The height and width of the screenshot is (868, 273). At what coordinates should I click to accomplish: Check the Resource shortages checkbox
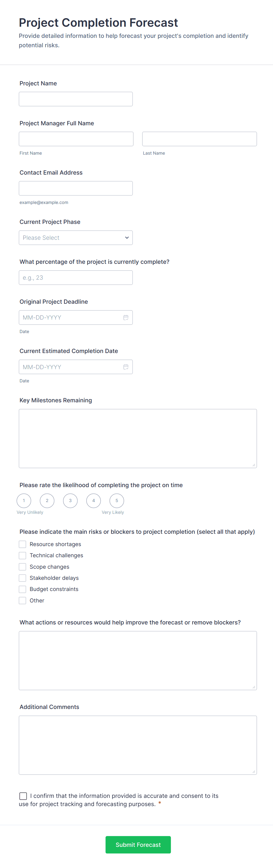tap(23, 544)
